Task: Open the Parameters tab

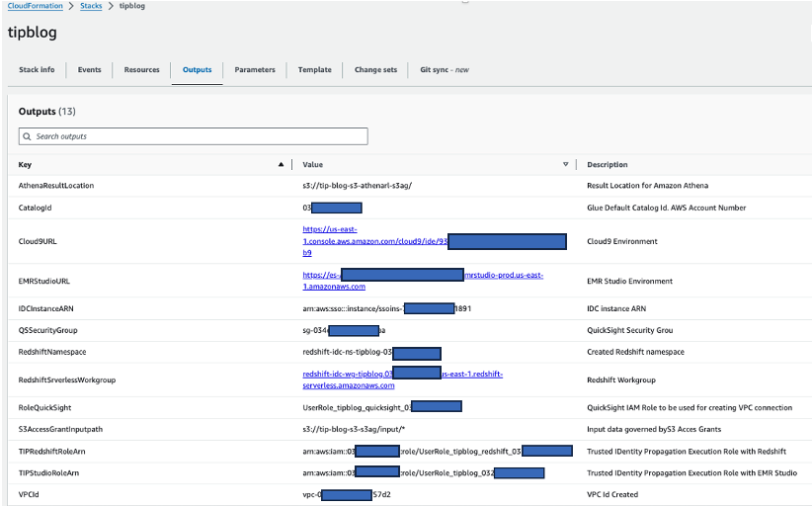Action: (255, 69)
